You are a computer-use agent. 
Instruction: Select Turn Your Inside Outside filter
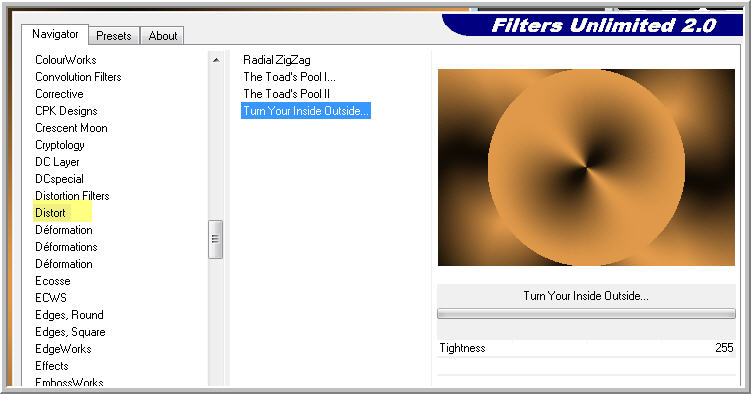pos(306,111)
